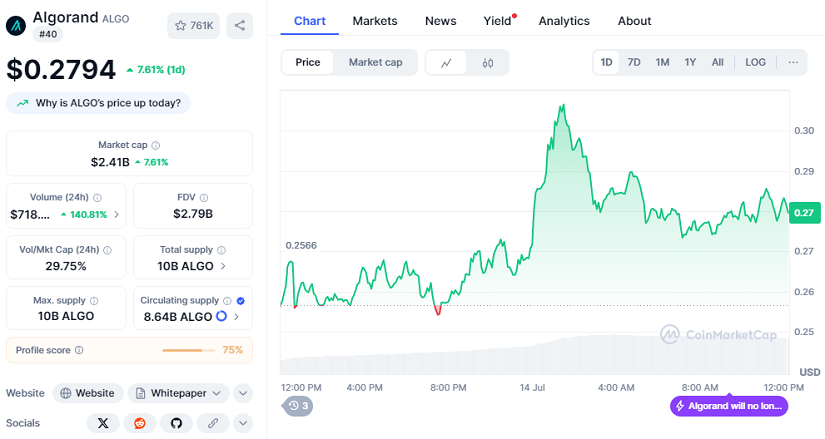Expand Circulating supply details chevron

coord(236,317)
